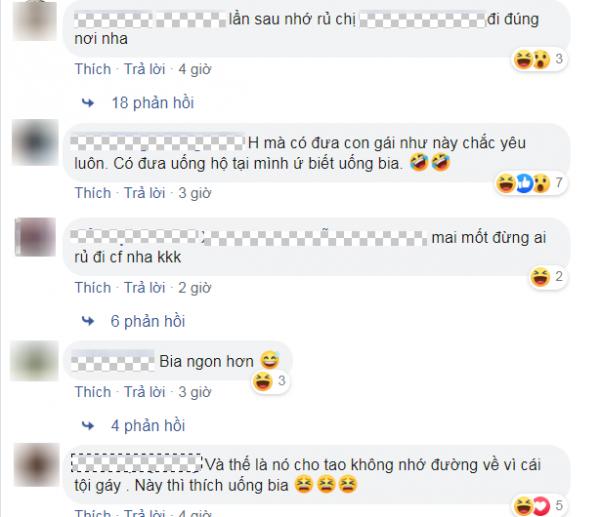Image resolution: width=600 pixels, height=517 pixels.
Task: Reply to the 'mai mốt đừng ai' comment
Action: (x=145, y=288)
